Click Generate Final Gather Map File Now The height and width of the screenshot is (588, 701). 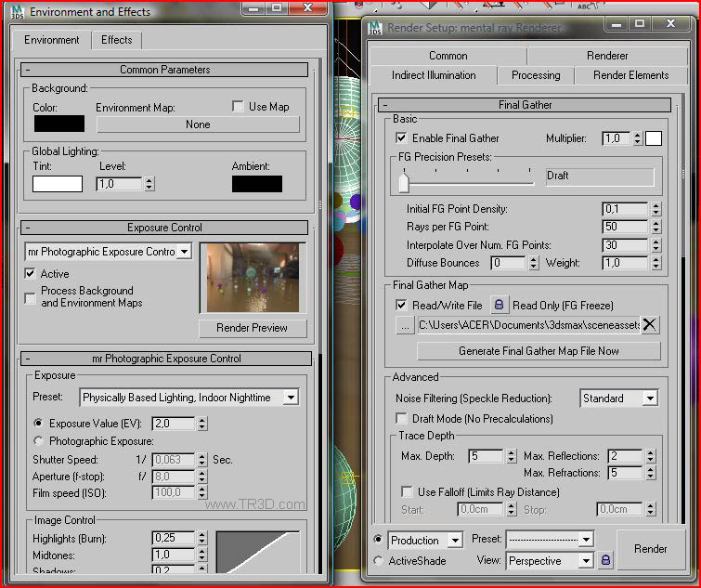click(539, 351)
